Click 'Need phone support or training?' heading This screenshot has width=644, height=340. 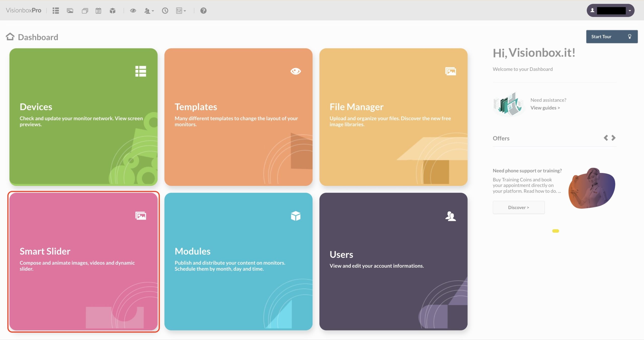(x=527, y=171)
